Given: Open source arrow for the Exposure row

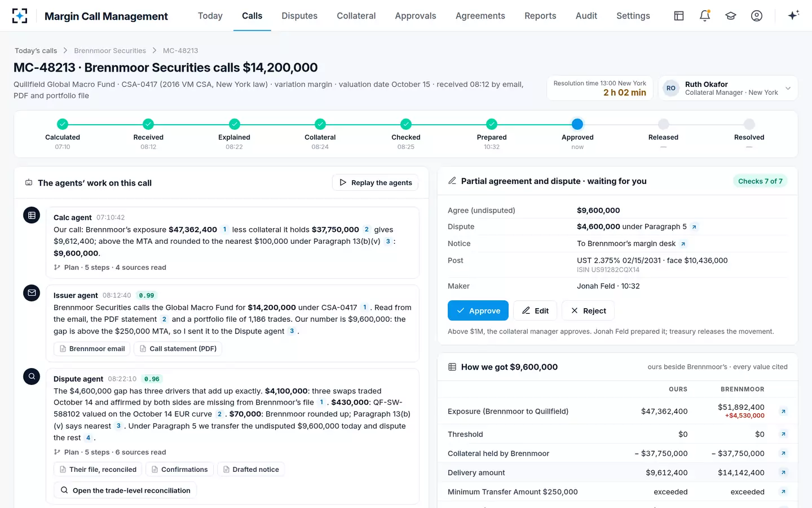Looking at the screenshot, I should 783,411.
